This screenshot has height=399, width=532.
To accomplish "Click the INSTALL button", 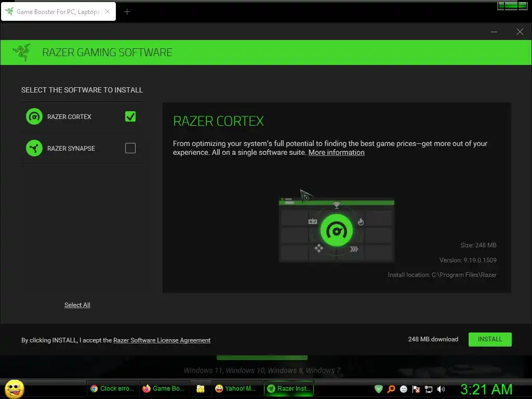I will point(490,339).
